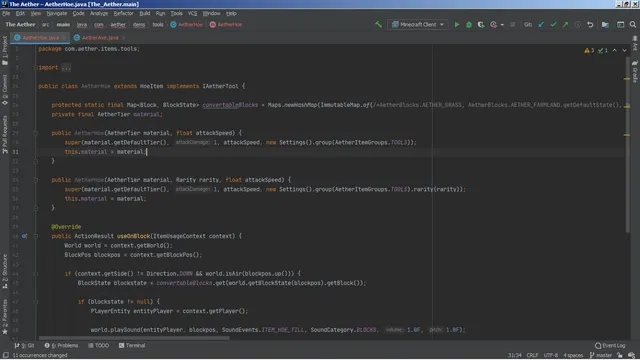Rollback changes with the undo arrow icon
Screen dimensions: 640x360
click(x=590, y=24)
